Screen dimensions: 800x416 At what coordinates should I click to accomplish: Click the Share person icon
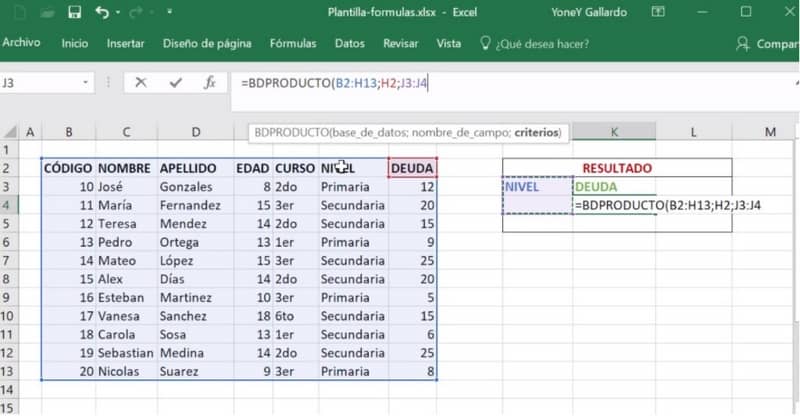pyautogui.click(x=743, y=44)
